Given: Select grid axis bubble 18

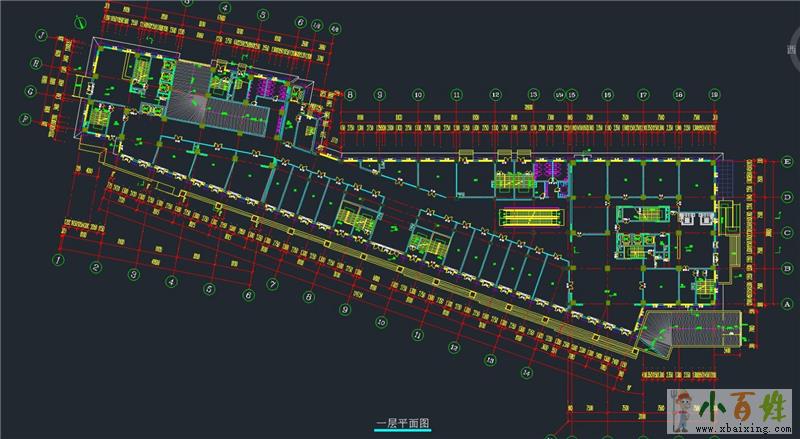Looking at the screenshot, I should tap(679, 94).
